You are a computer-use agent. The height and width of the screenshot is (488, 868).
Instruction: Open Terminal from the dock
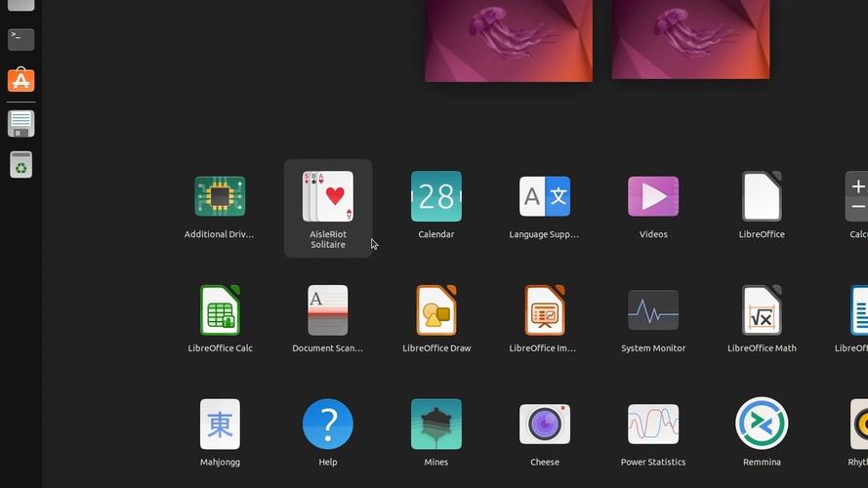21,39
